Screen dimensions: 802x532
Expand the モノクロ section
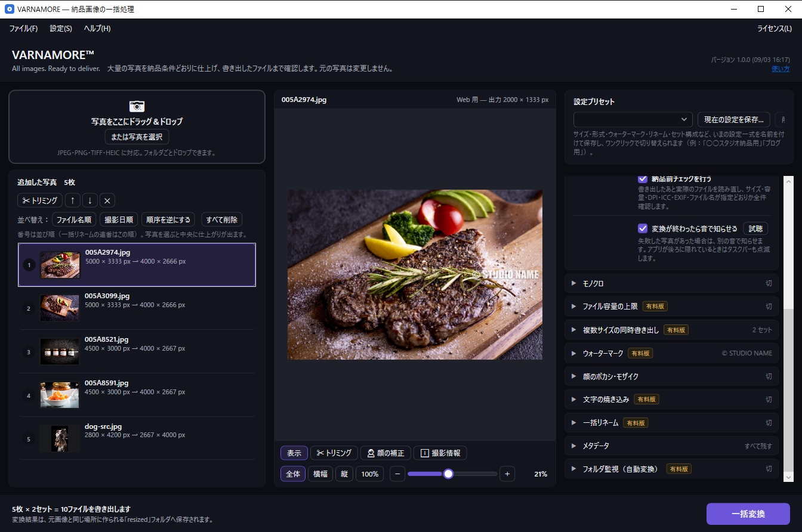click(671, 283)
